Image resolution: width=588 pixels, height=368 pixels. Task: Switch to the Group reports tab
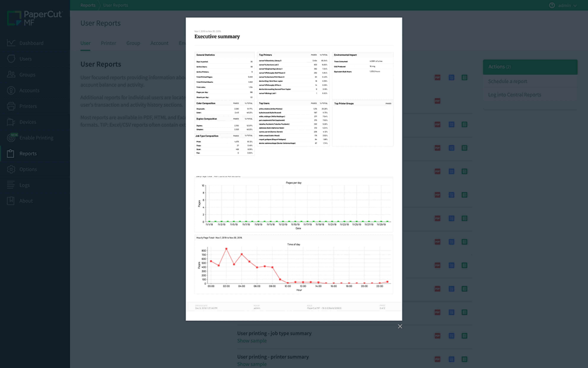pyautogui.click(x=133, y=43)
